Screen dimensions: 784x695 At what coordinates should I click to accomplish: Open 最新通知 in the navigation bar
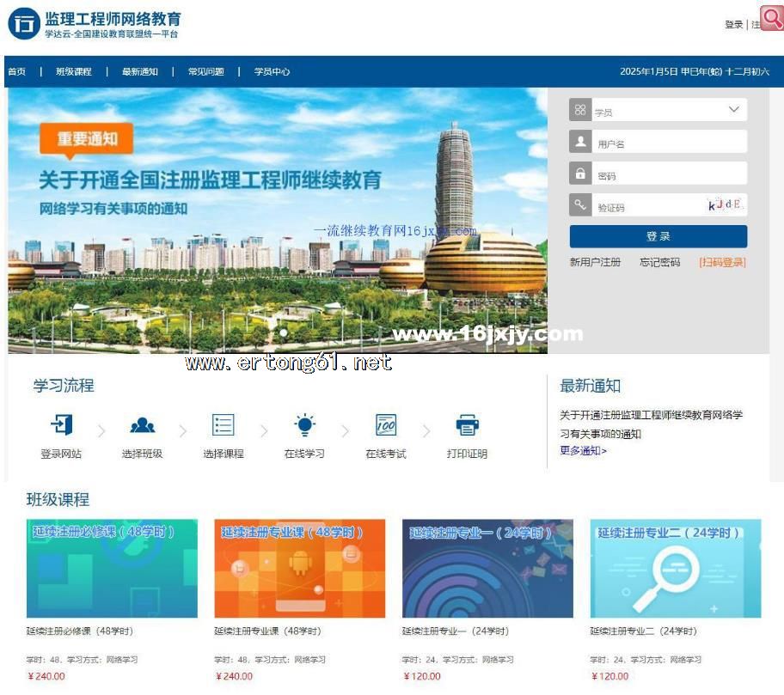140,72
